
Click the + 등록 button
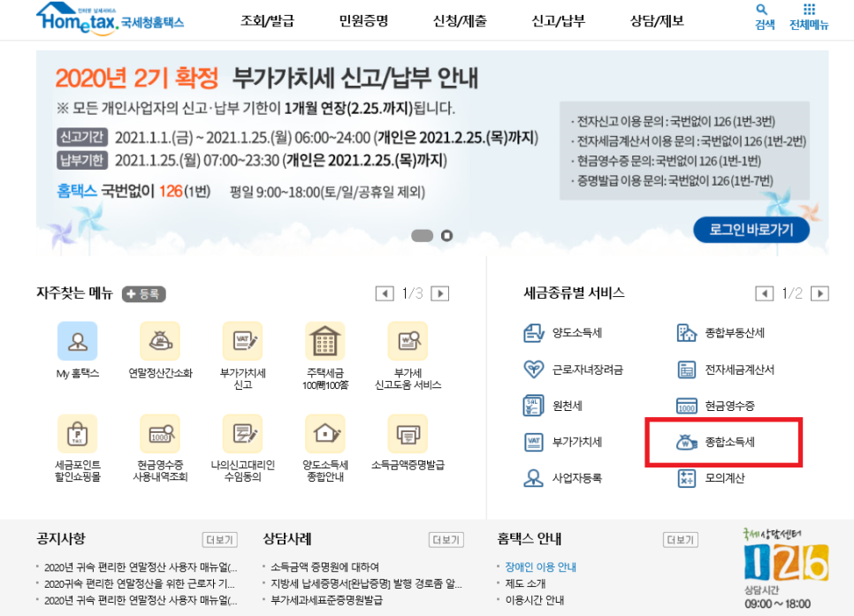click(144, 294)
